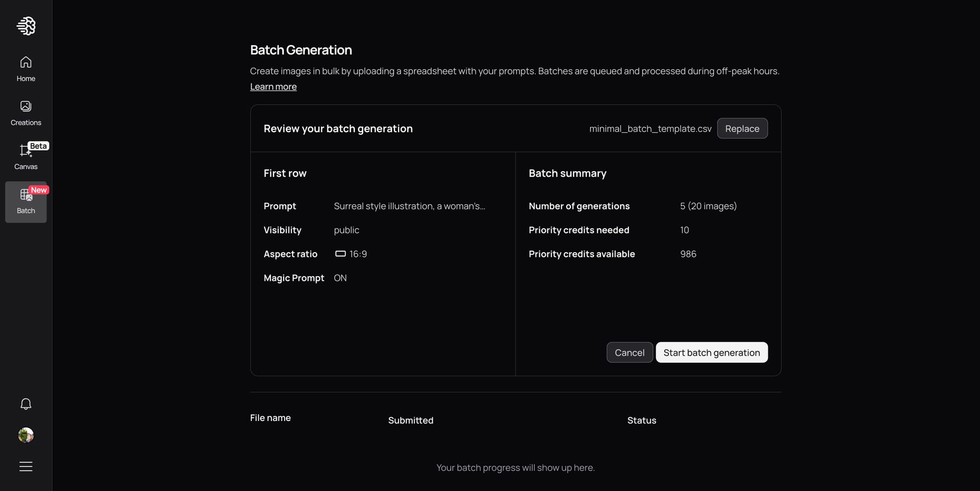Click the Magic Prompt ON value
Viewport: 980px width, 491px height.
[340, 278]
